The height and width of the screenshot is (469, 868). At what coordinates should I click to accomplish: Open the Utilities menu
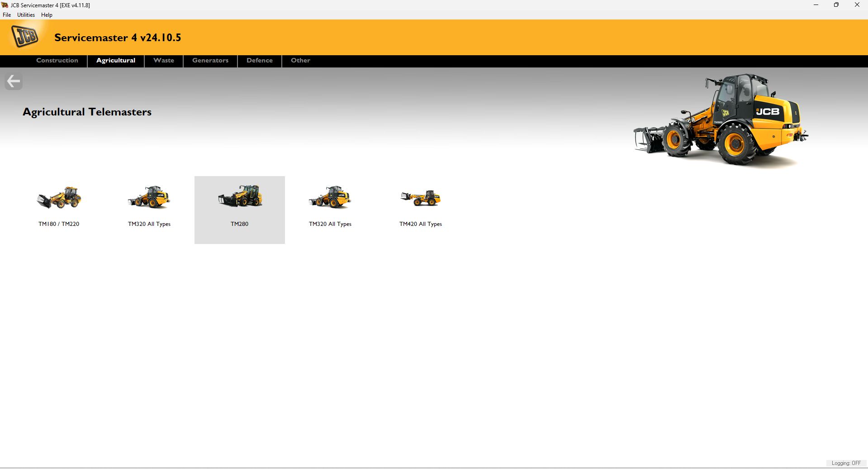tap(25, 14)
